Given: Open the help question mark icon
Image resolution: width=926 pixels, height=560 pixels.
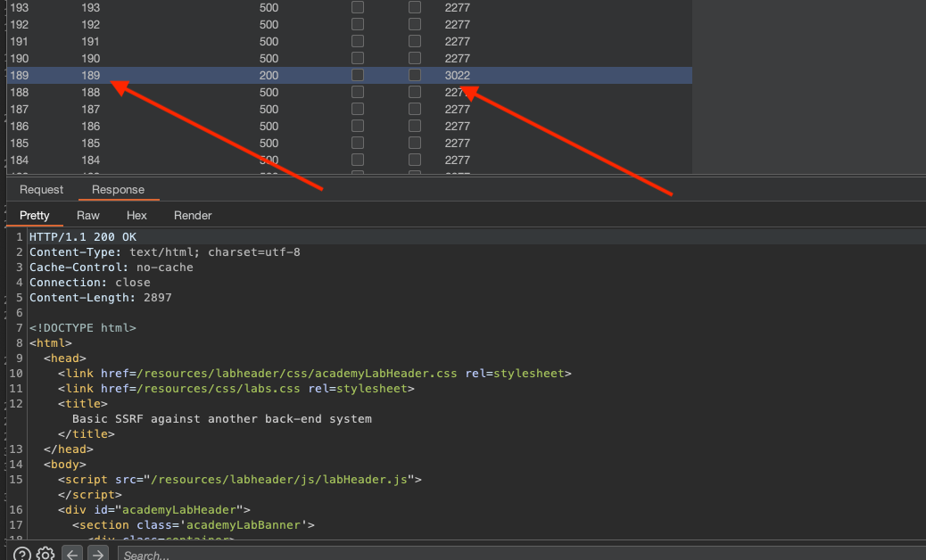Looking at the screenshot, I should click(x=22, y=555).
